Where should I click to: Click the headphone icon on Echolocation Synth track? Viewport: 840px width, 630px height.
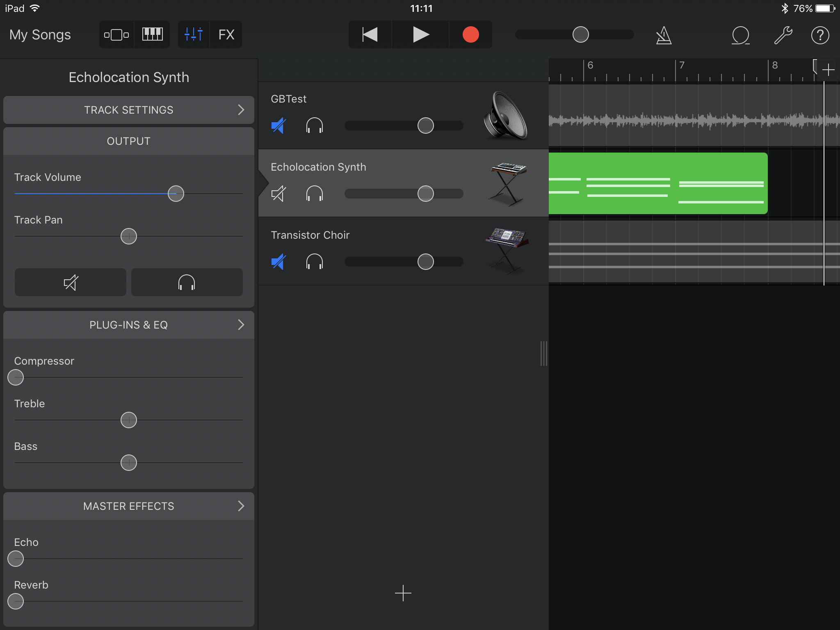tap(315, 194)
